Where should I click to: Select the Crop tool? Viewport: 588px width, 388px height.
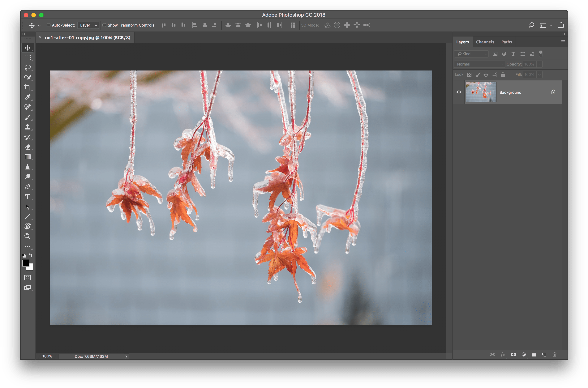coord(28,87)
